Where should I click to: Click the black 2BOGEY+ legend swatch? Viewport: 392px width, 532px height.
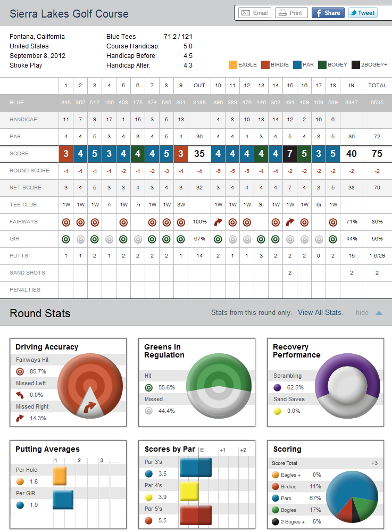(355, 65)
